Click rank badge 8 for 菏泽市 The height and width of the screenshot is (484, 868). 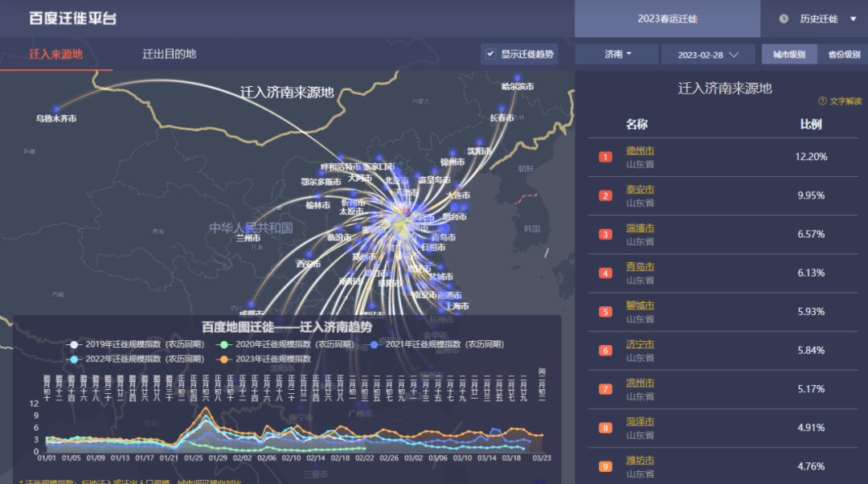[x=605, y=428]
